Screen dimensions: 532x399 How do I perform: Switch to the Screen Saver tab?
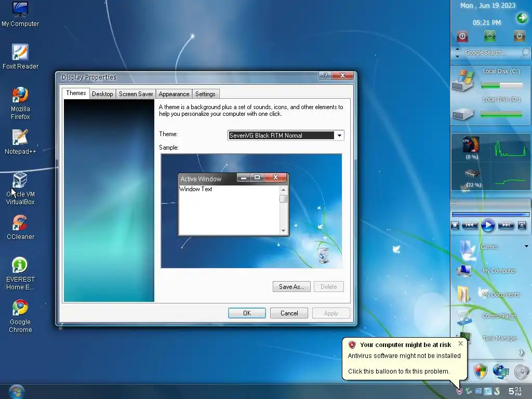tap(136, 94)
